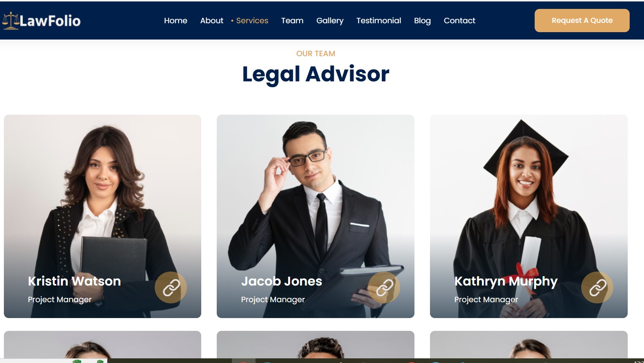This screenshot has width=644, height=363.
Task: Open the Gallery menu link
Action: pyautogui.click(x=330, y=21)
